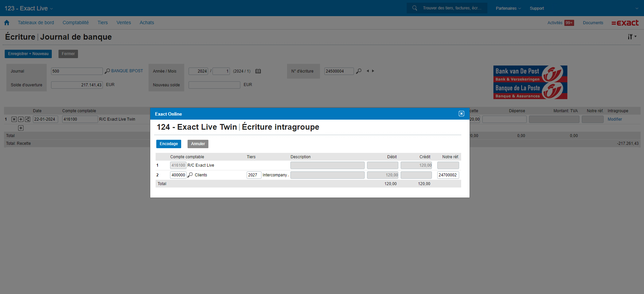Open the Support link
Viewport: 644px width, 294px height.
tap(537, 8)
